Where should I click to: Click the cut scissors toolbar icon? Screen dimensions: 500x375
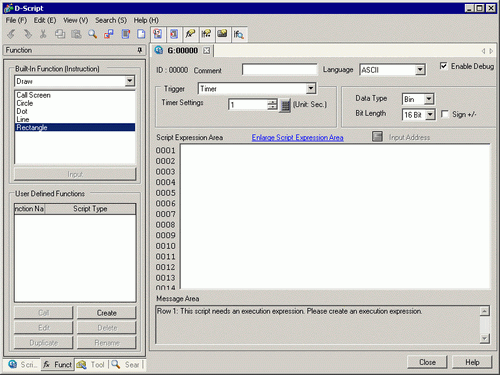pyautogui.click(x=43, y=34)
